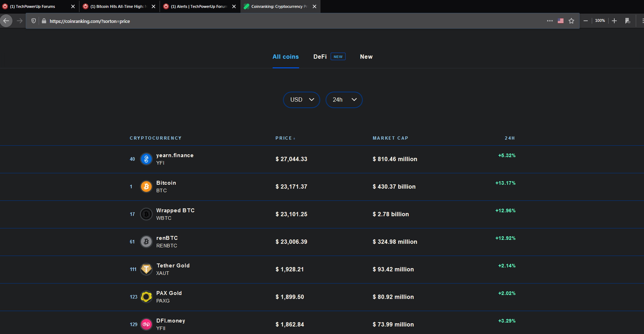Click the Tether Gold logo icon

tap(146, 269)
